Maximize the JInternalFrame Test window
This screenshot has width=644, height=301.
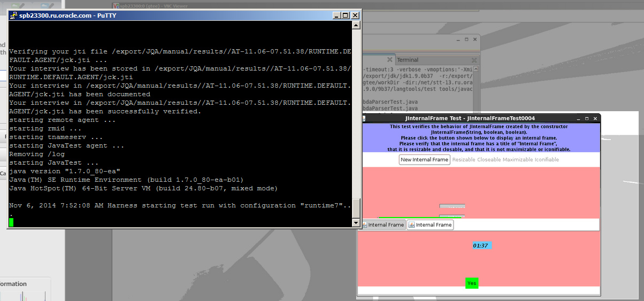click(586, 118)
